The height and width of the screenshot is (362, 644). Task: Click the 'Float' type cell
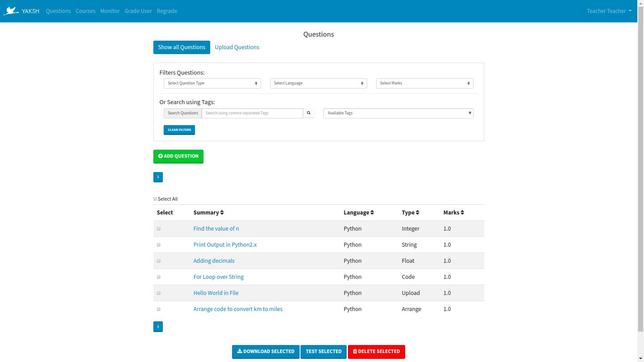click(408, 261)
